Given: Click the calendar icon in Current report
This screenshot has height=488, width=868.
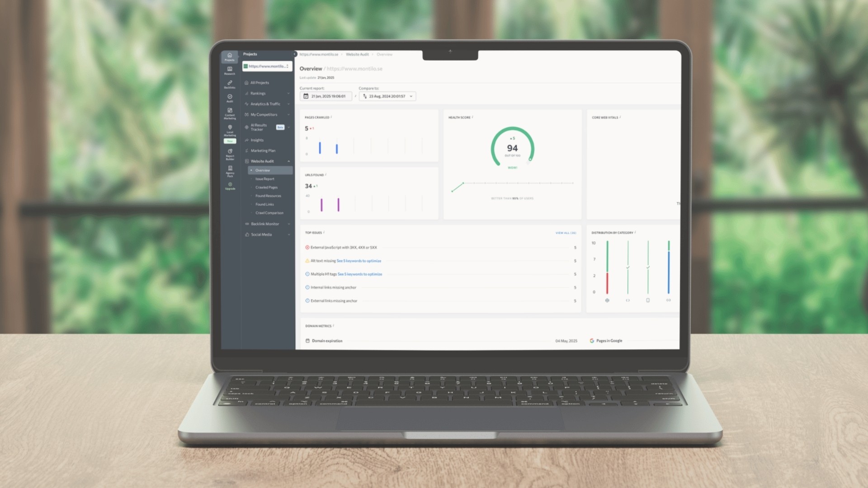Looking at the screenshot, I should [306, 96].
